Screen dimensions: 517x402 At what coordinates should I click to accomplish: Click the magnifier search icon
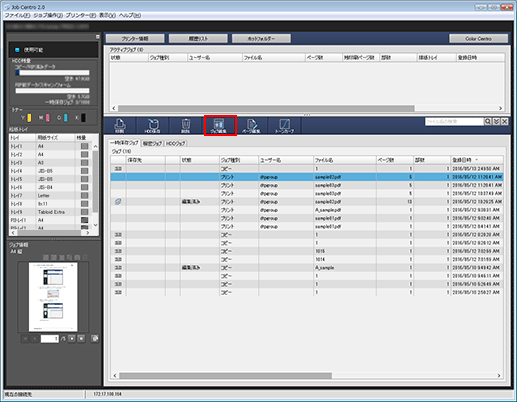pos(488,122)
